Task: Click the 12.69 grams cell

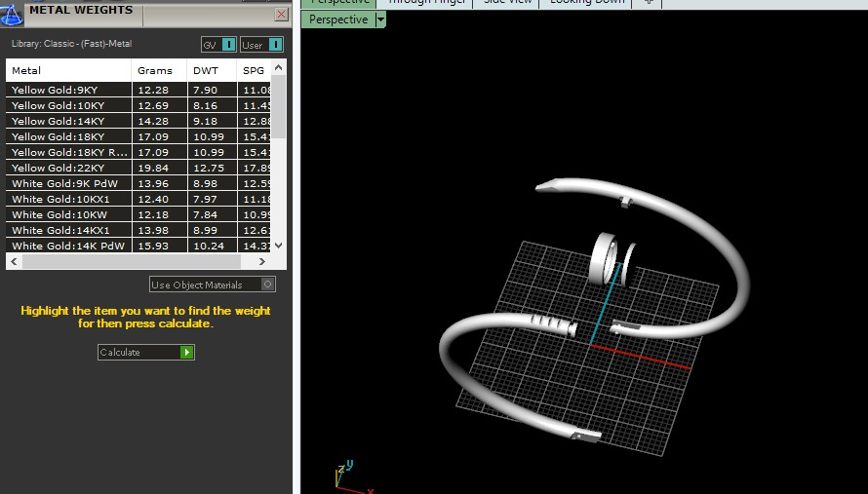Action: point(159,105)
